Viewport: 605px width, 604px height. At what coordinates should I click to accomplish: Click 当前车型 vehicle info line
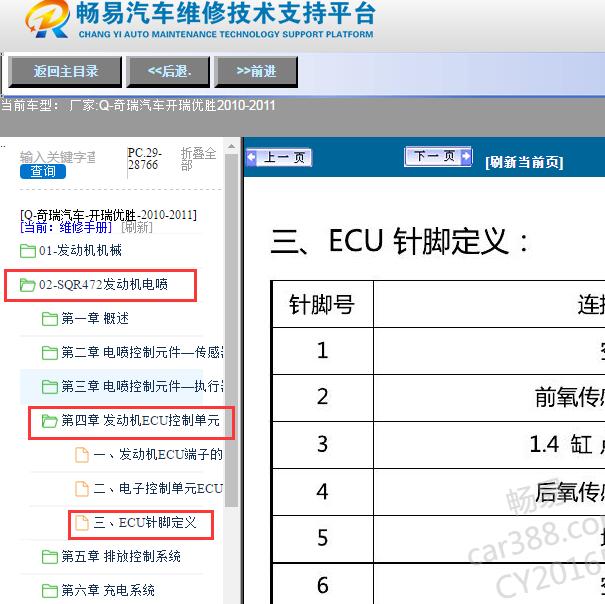(x=138, y=105)
